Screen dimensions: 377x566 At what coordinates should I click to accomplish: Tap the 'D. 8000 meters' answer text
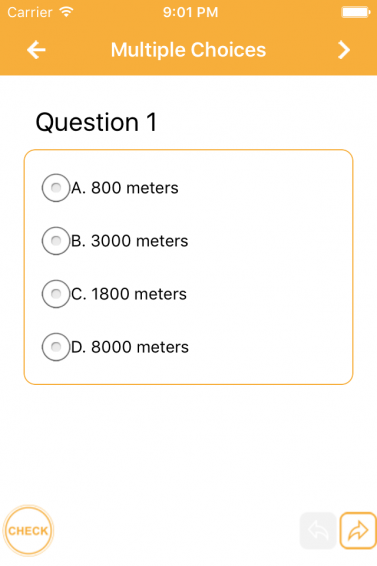pos(130,347)
